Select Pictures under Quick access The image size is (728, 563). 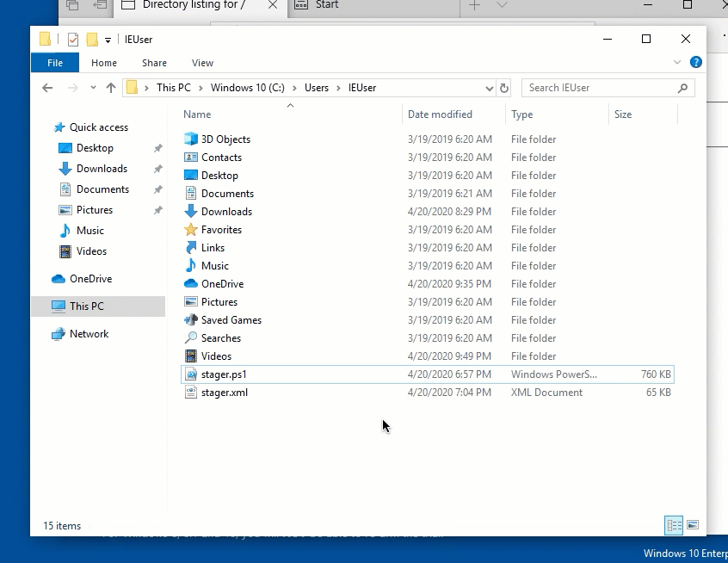[95, 210]
